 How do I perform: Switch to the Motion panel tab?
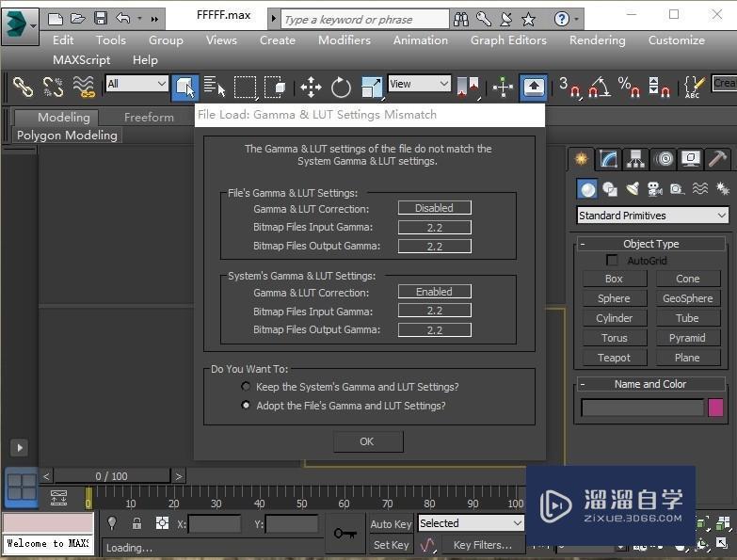click(664, 159)
